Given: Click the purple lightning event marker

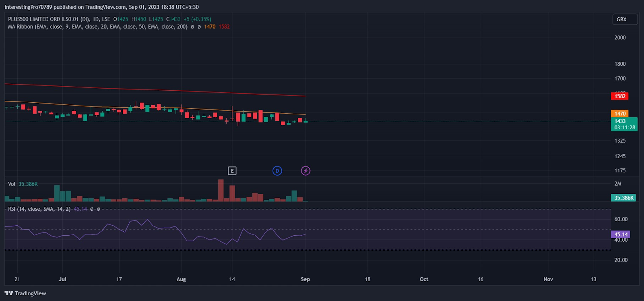Looking at the screenshot, I should coord(305,171).
